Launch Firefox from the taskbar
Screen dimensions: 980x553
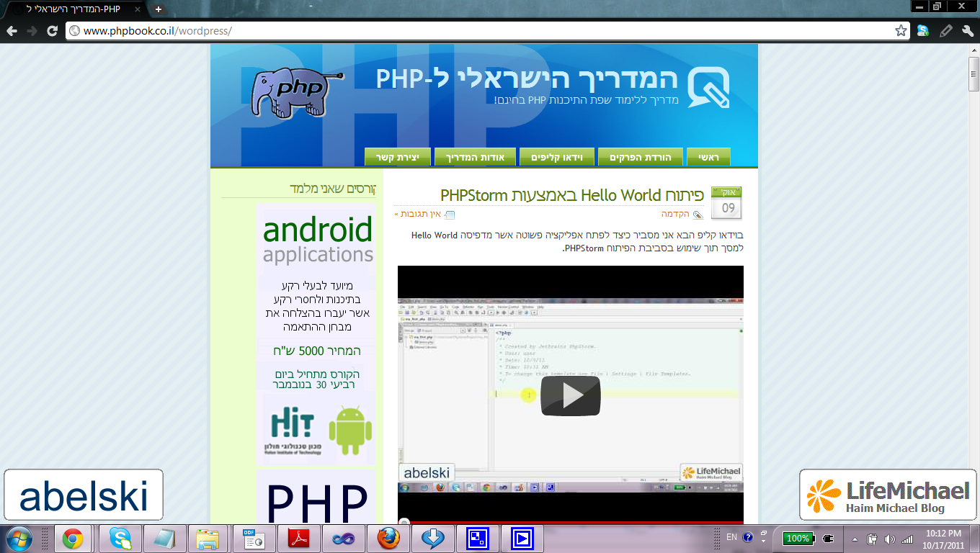[x=388, y=538]
